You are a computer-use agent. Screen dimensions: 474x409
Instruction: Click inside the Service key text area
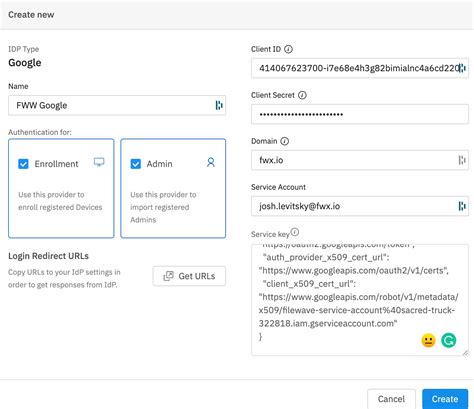coord(360,300)
